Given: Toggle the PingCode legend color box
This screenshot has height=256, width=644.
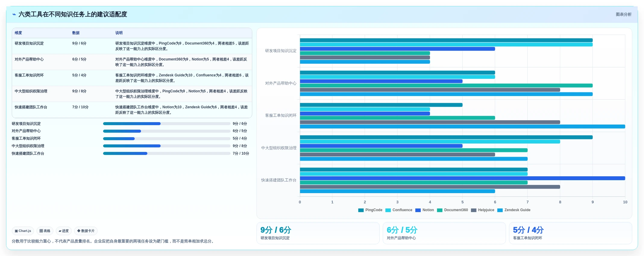Looking at the screenshot, I should [361, 210].
